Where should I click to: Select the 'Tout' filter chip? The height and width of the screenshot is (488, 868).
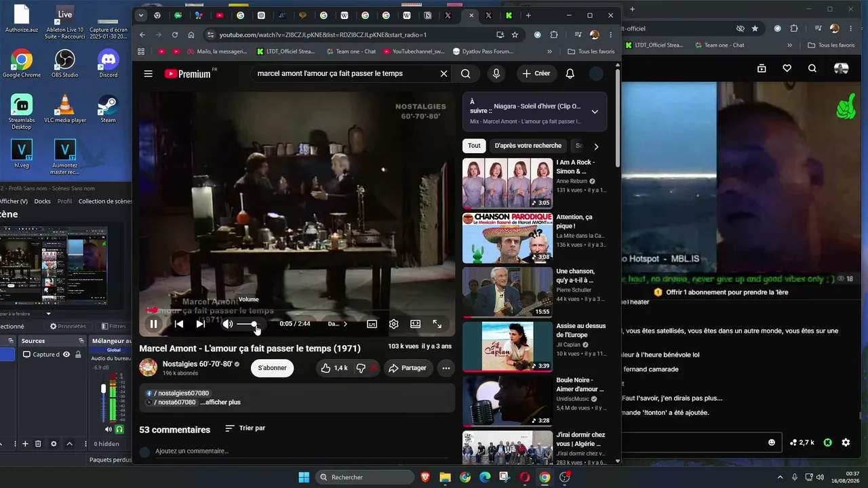point(474,146)
